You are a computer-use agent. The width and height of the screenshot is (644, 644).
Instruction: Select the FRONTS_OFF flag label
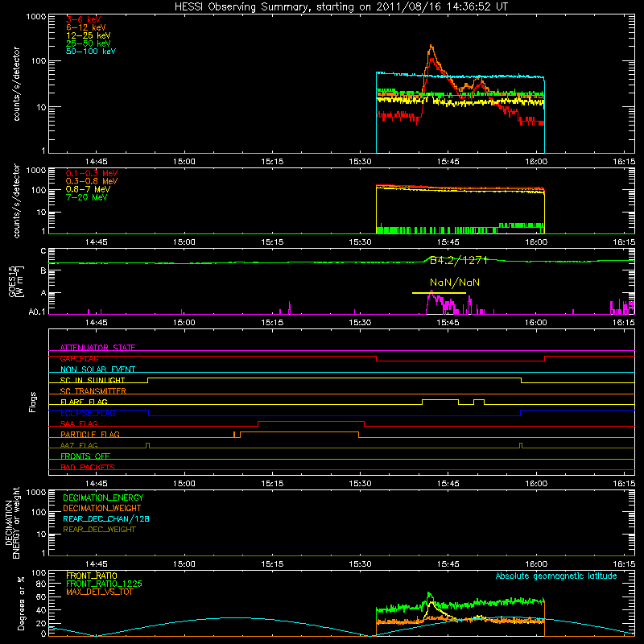click(85, 456)
